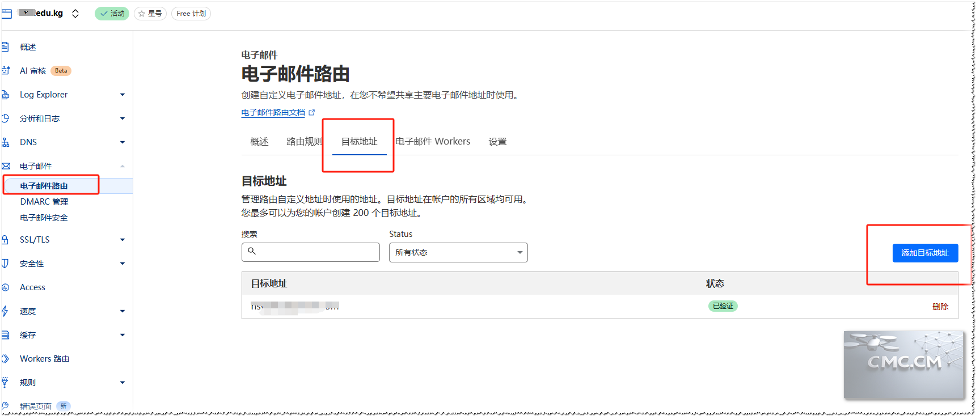Click the Workers 路由 icon
This screenshot has height=420, width=980.
pyautogui.click(x=5, y=359)
